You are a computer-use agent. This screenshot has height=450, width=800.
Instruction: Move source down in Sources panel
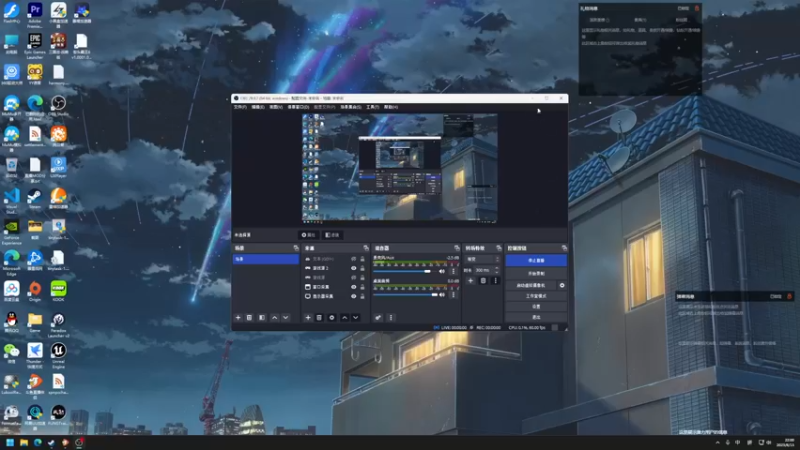click(x=356, y=317)
